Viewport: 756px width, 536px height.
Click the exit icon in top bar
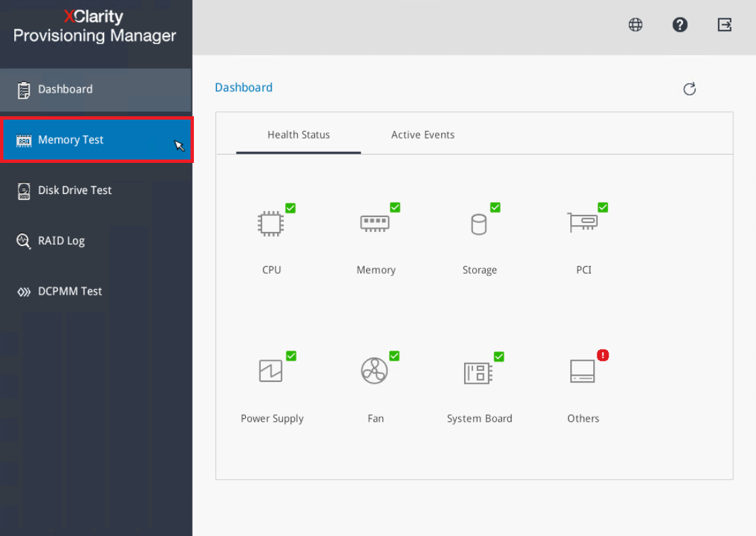point(724,25)
